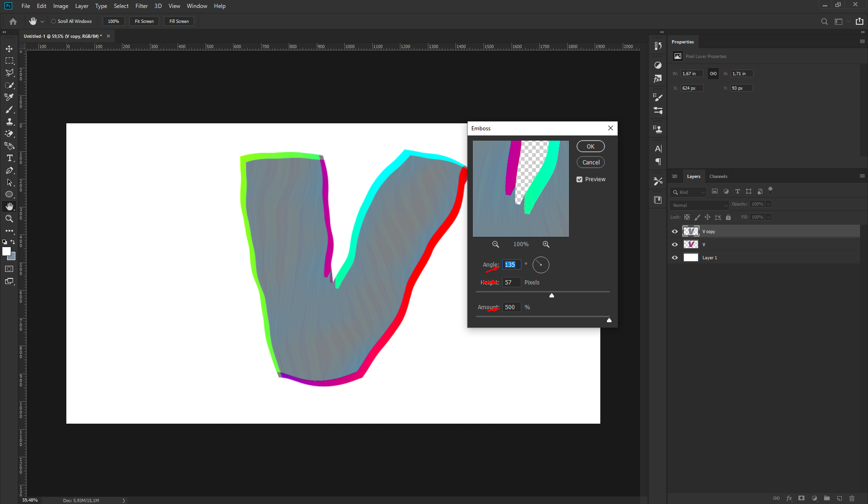Toggle the Preview checkbox in Emboss dialog
This screenshot has height=504, width=868.
point(579,179)
